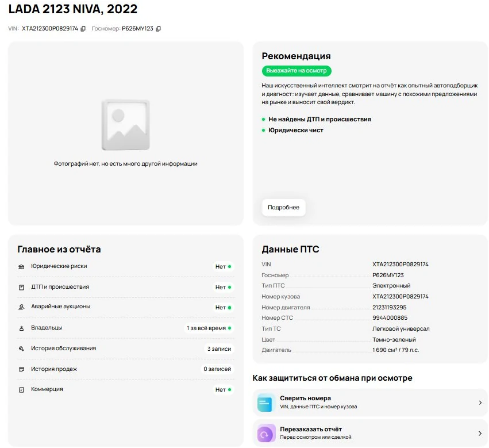Expand Перезаказать отчёт with chevron arrow
Viewport: 489px width, 448px height.
click(x=480, y=434)
